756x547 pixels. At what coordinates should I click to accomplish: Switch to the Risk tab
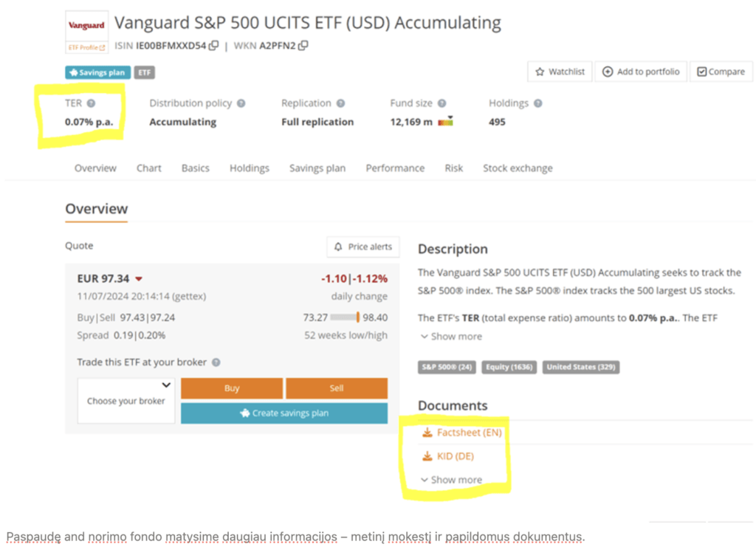(454, 168)
